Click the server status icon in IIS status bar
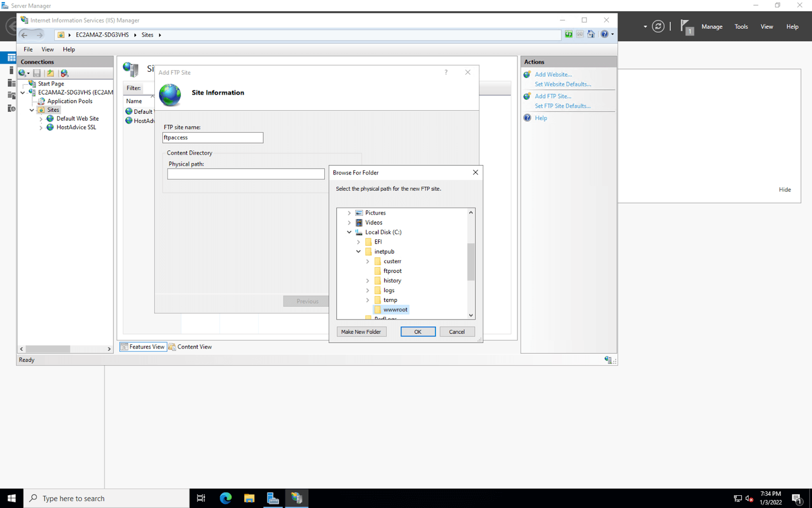The height and width of the screenshot is (508, 812). coord(608,360)
